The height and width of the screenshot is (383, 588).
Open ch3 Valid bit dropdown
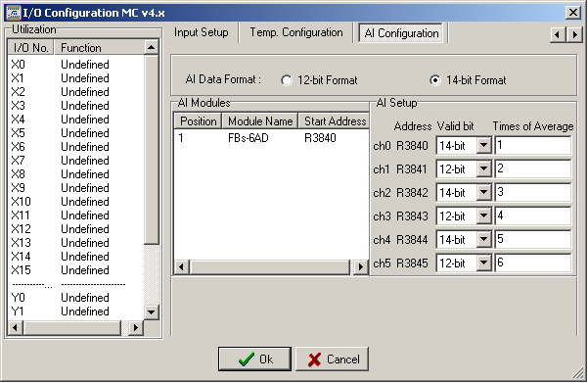pyautogui.click(x=483, y=215)
